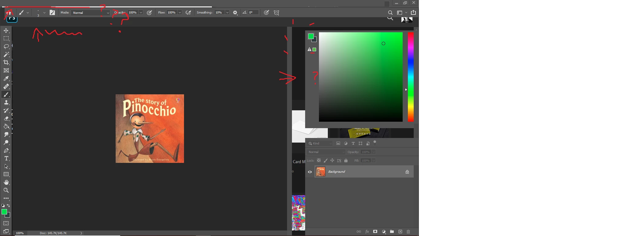Open the layer filter Kind dropdown
Screen dimensions: 644x236
(320, 144)
